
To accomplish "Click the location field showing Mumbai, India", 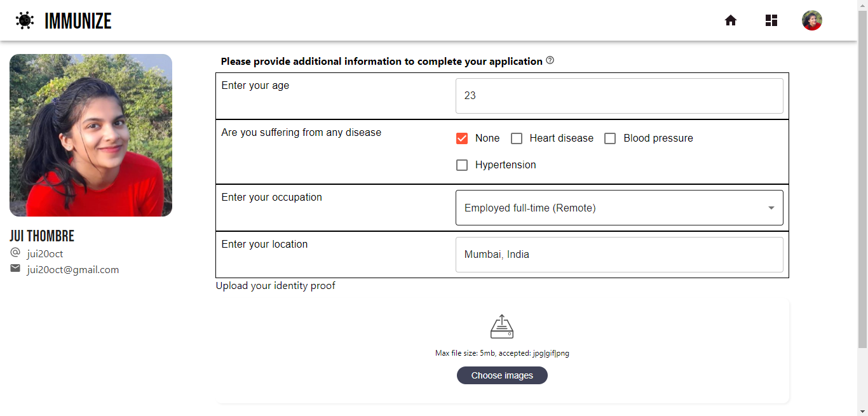I will tap(619, 255).
